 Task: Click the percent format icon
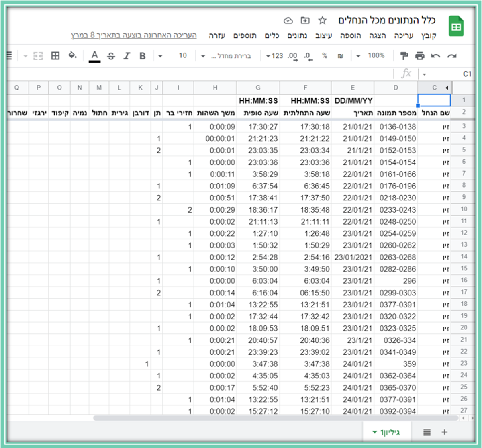[325, 56]
